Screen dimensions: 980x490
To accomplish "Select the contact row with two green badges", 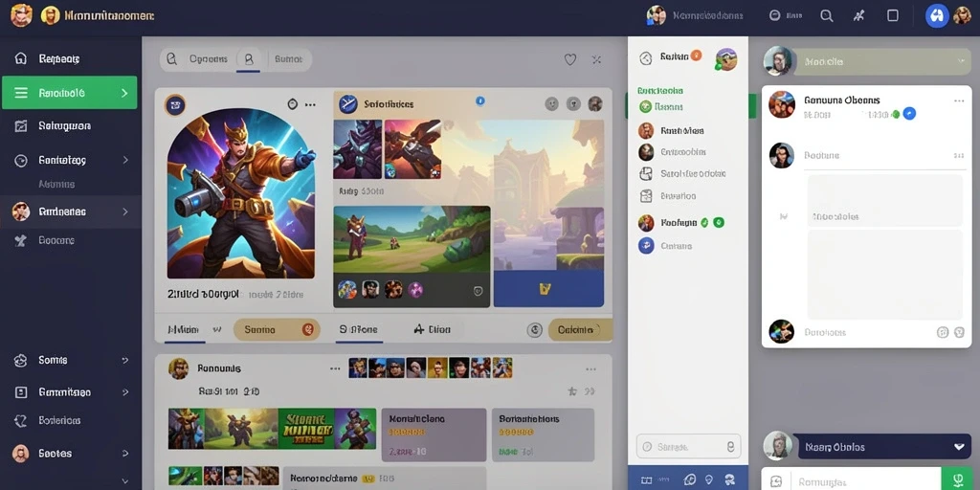I will click(x=680, y=222).
